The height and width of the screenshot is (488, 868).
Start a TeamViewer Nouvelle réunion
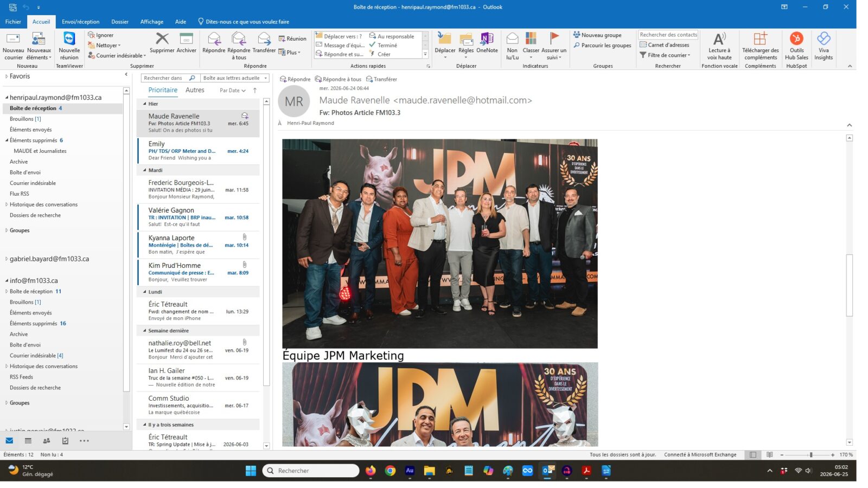(x=69, y=46)
